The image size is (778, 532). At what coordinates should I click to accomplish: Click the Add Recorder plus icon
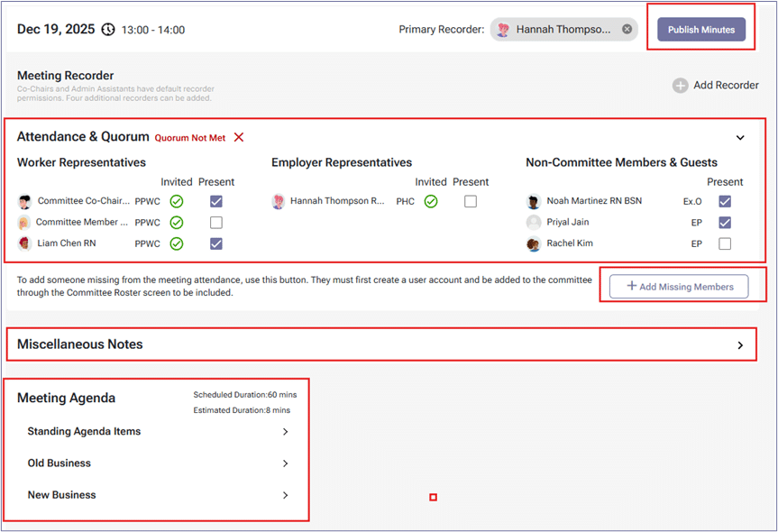pos(681,86)
